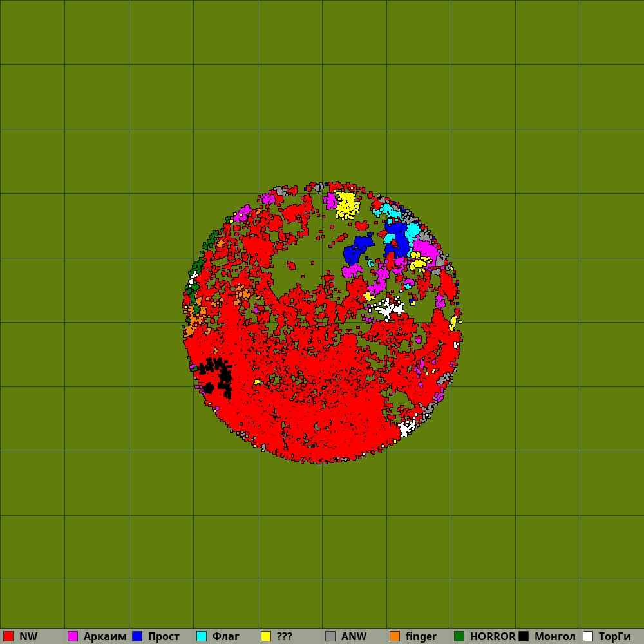Click the black Монгол legend swatch
The image size is (644, 644).
point(524,636)
